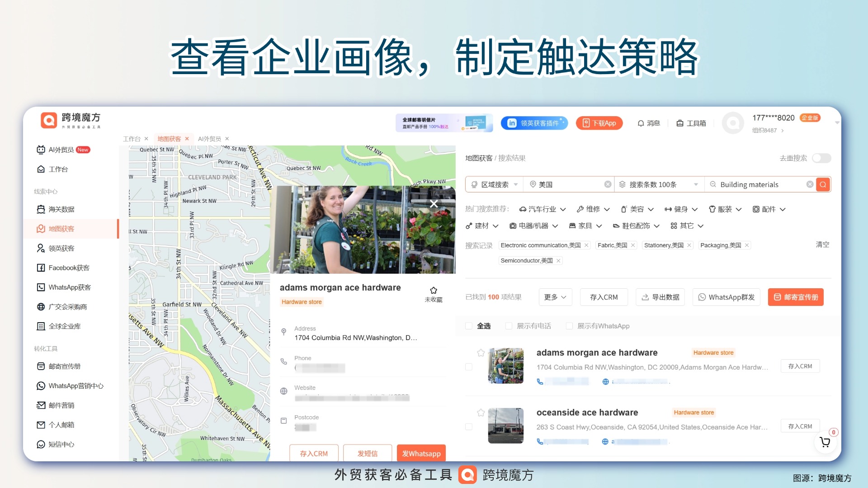Tick the 展示有电话 checkbox
Image resolution: width=868 pixels, height=488 pixels.
pyautogui.click(x=509, y=326)
